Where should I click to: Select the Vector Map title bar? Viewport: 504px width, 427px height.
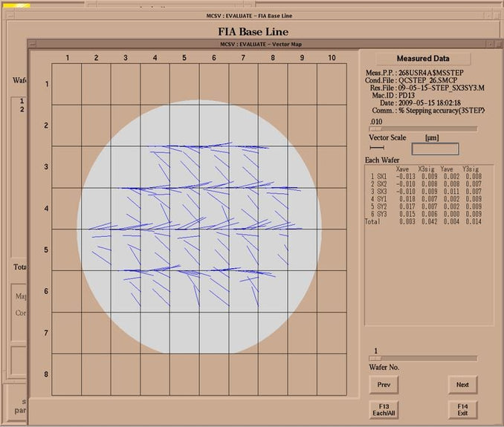click(261, 45)
